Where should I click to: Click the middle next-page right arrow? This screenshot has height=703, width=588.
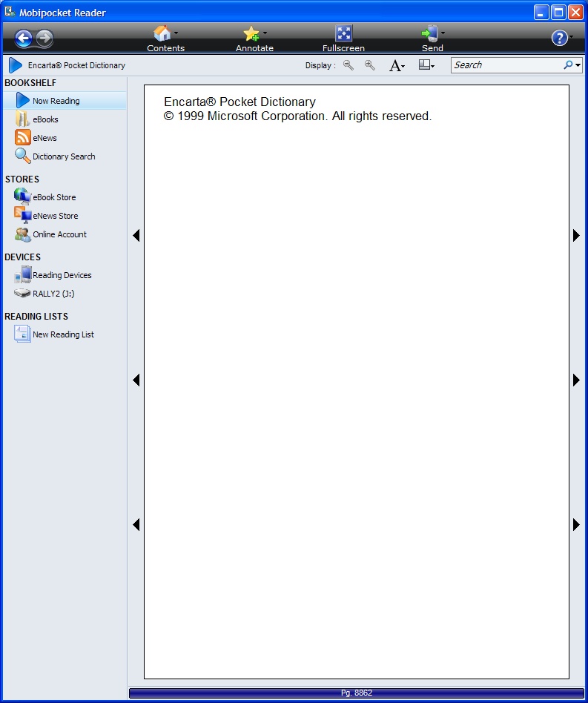click(x=576, y=380)
